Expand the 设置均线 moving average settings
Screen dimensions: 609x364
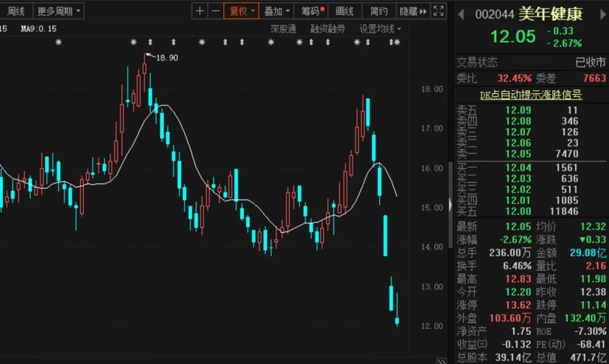point(381,29)
